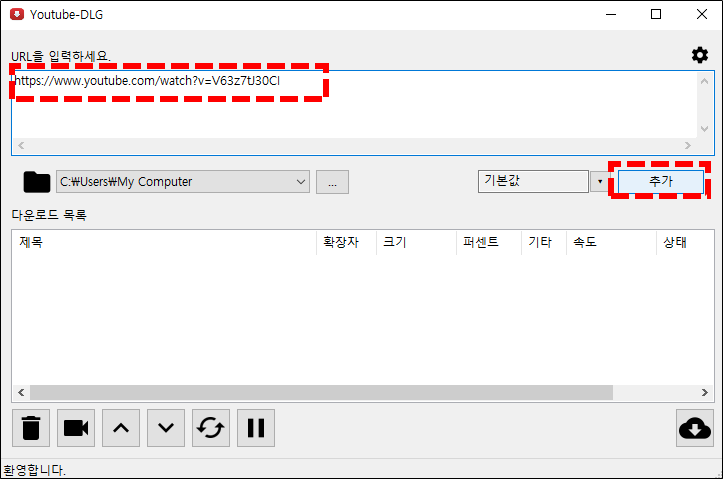Move item down with down arrow button

pyautogui.click(x=166, y=428)
